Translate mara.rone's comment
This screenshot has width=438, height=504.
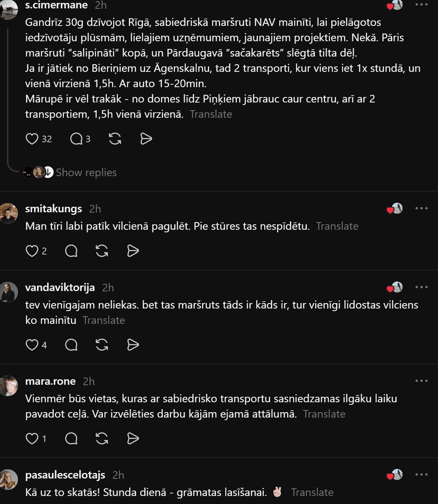pos(324,414)
